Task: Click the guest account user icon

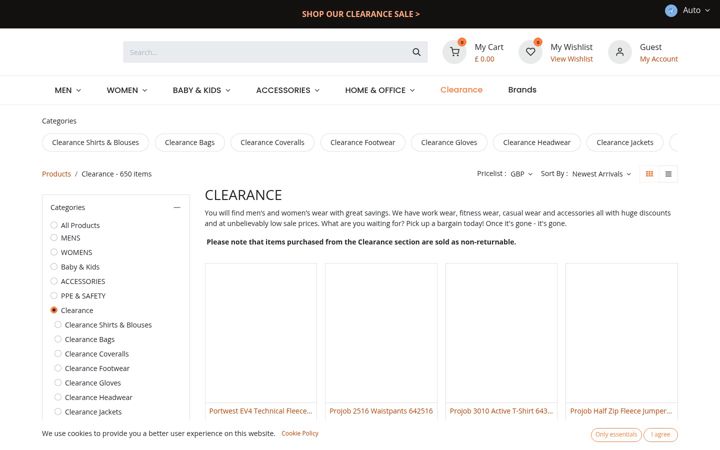Action: (x=619, y=52)
